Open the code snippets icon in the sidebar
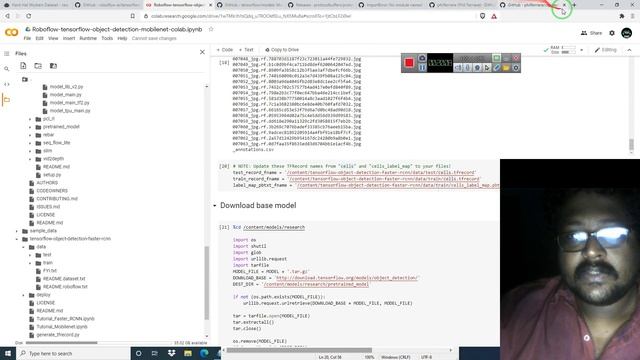This screenshot has width=640, height=360. point(7,84)
